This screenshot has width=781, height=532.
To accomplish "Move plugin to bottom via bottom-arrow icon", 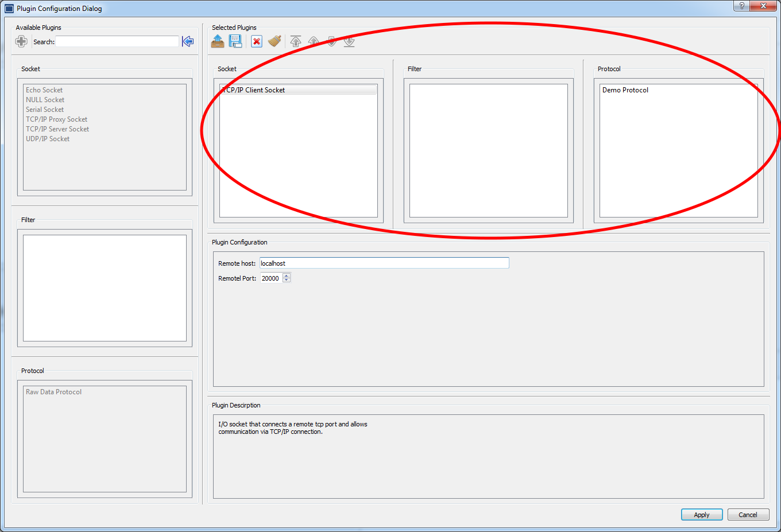I will coord(349,41).
